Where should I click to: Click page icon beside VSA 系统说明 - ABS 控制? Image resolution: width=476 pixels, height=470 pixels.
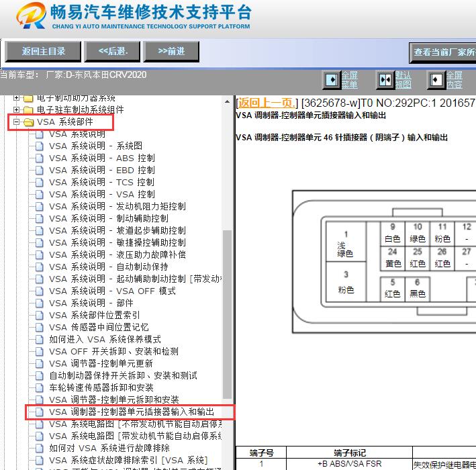(39, 158)
